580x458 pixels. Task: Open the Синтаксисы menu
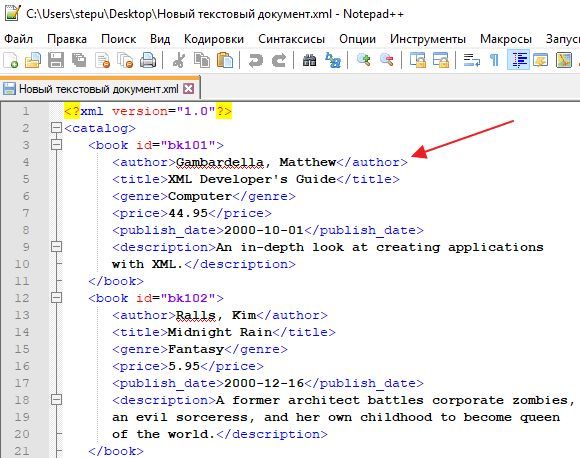pos(291,39)
